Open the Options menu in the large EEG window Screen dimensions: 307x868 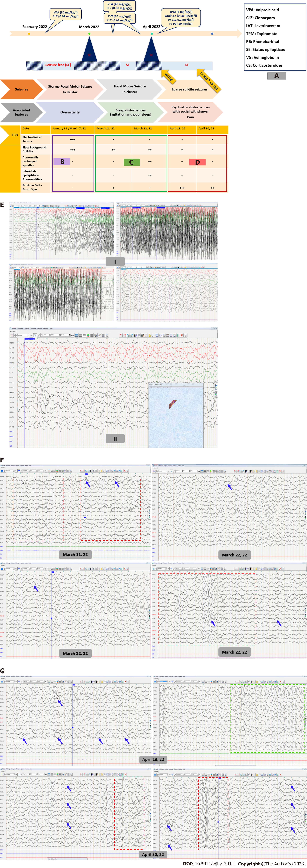pos(40,329)
